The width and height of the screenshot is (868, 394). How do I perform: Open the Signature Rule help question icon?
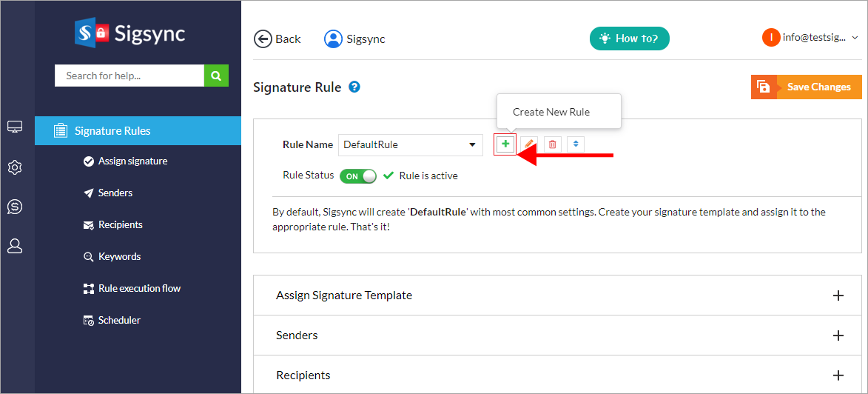click(354, 87)
